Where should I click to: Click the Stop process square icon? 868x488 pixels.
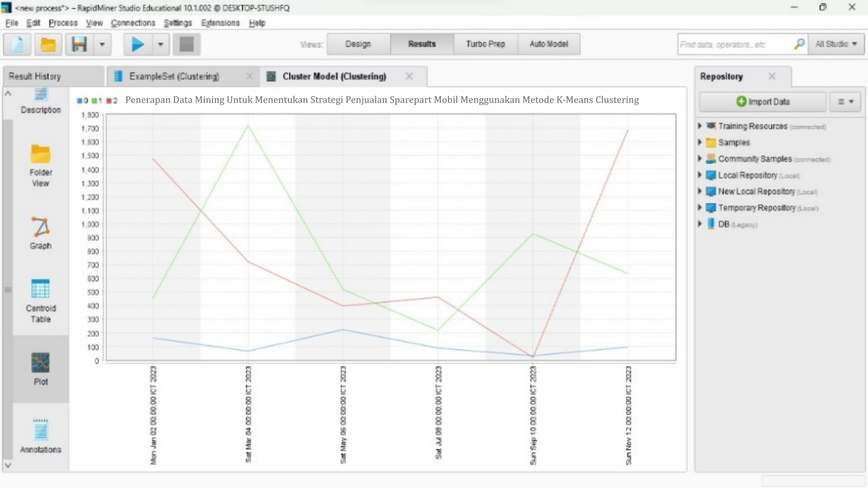coord(186,45)
